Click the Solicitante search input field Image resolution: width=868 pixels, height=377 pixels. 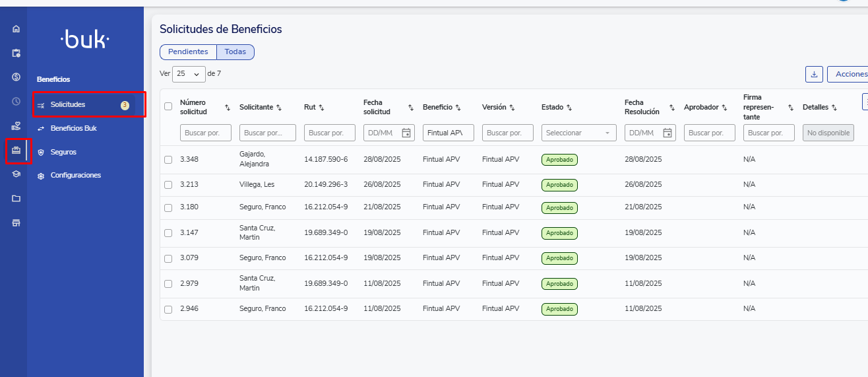point(267,133)
